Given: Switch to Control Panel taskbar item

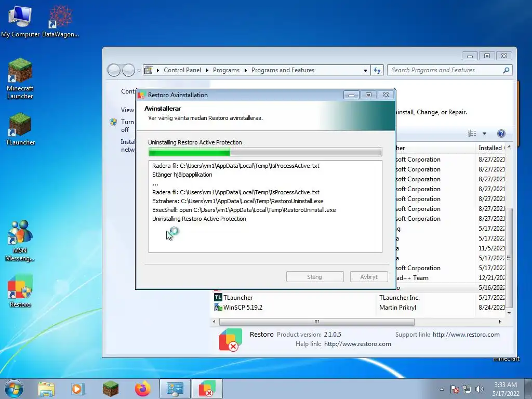Looking at the screenshot, I should coord(175,389).
